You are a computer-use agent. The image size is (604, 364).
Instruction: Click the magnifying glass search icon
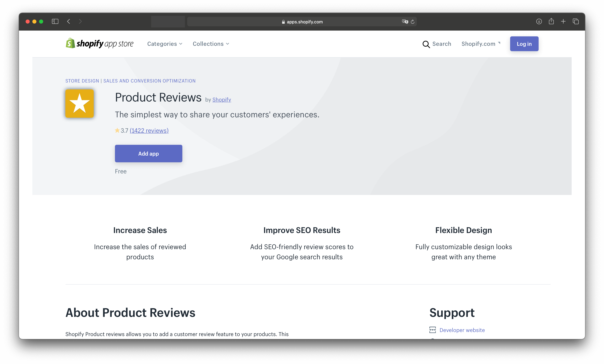click(426, 44)
